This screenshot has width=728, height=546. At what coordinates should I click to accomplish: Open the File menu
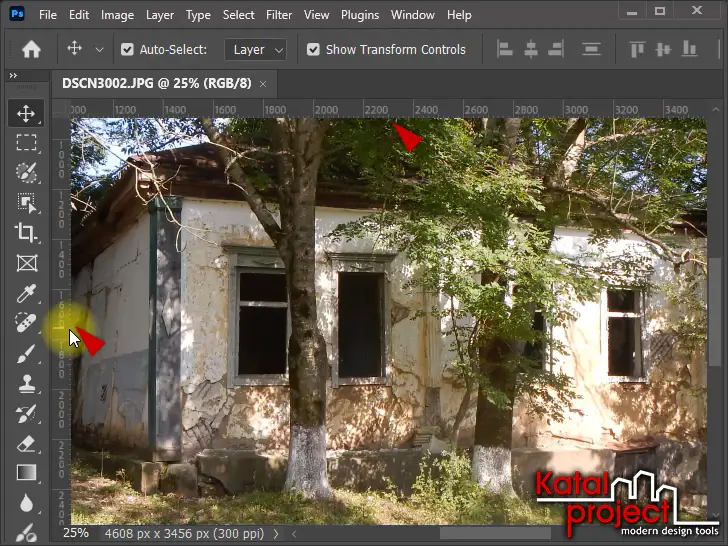(48, 15)
